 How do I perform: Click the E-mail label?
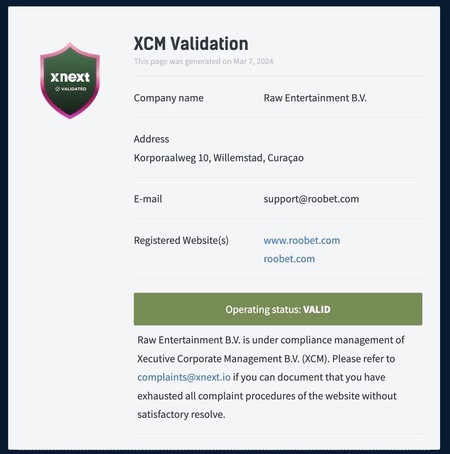(148, 199)
